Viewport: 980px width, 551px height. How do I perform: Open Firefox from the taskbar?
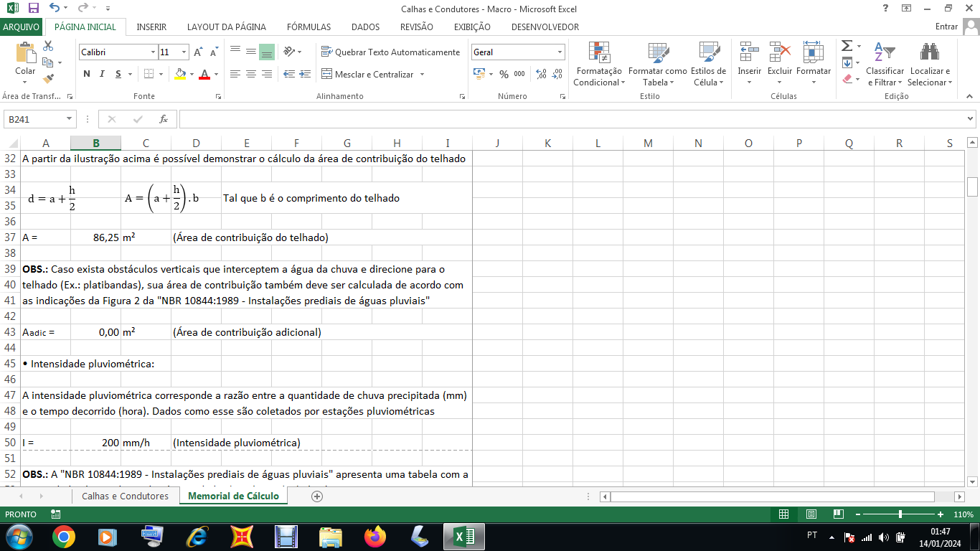pyautogui.click(x=374, y=537)
